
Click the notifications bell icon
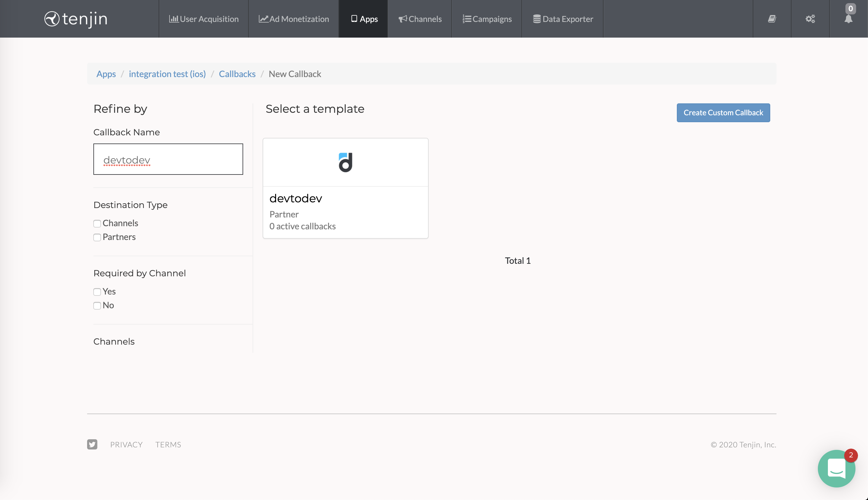[848, 19]
